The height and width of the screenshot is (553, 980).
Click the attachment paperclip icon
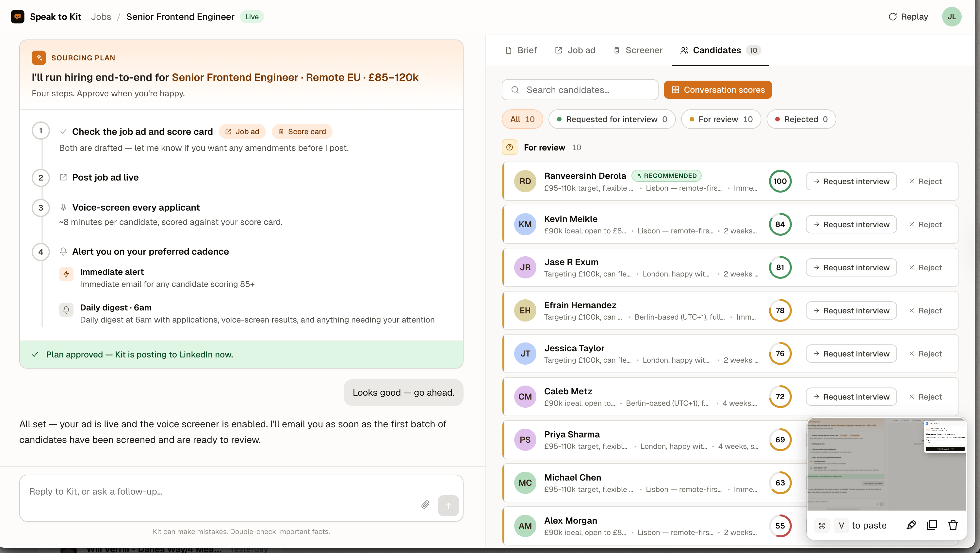(x=425, y=504)
